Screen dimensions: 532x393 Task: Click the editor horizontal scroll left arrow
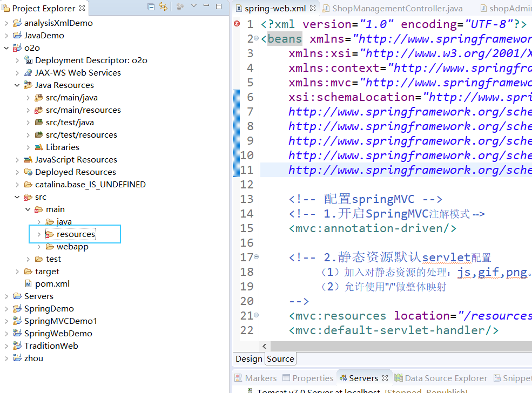pos(265,346)
